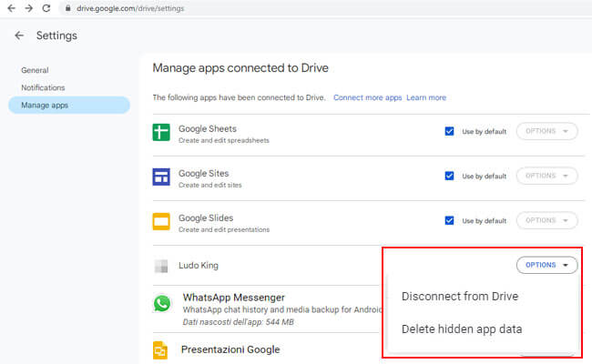This screenshot has width=592, height=364.
Task: Click the Settings page title
Action: point(56,35)
